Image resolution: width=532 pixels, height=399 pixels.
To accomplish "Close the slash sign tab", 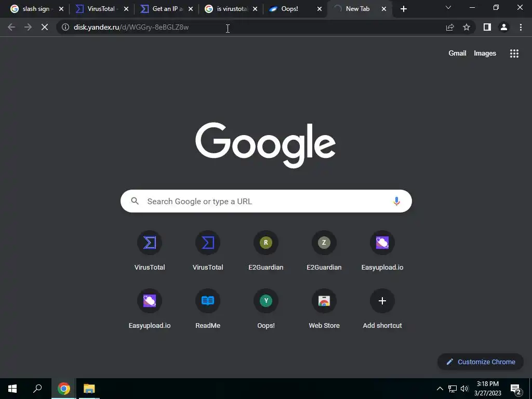I will click(x=61, y=9).
